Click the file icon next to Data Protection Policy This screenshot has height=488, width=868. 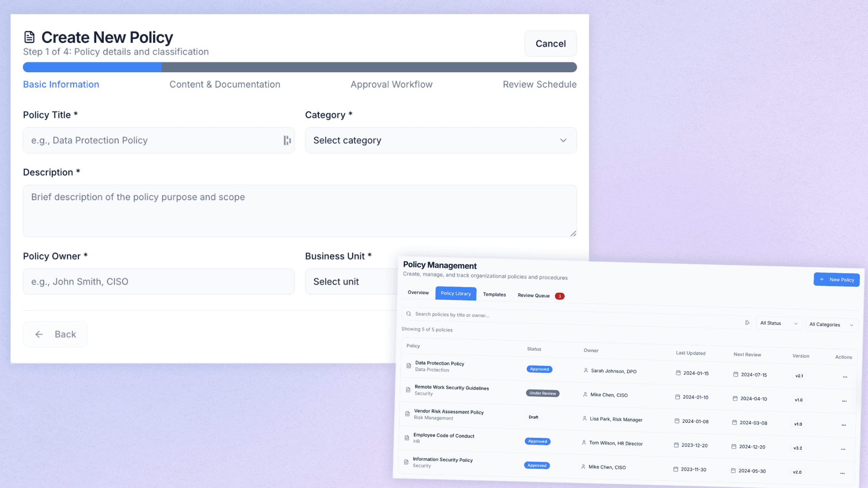coord(409,366)
